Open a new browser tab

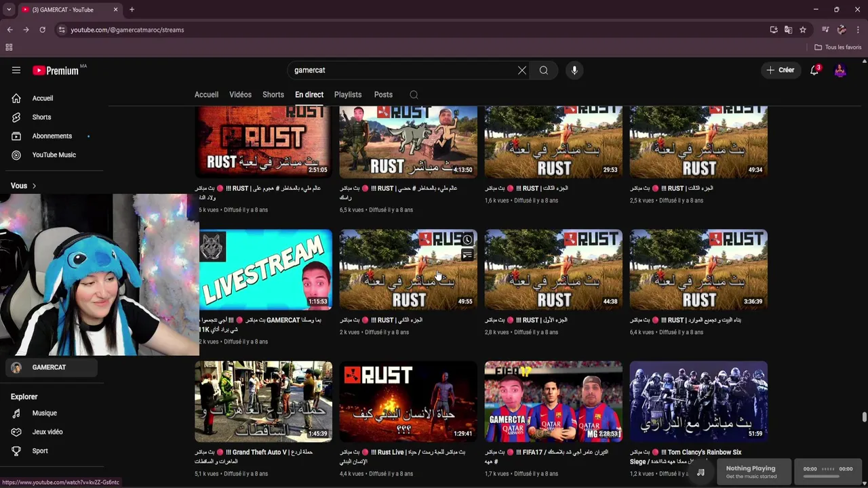132,9
